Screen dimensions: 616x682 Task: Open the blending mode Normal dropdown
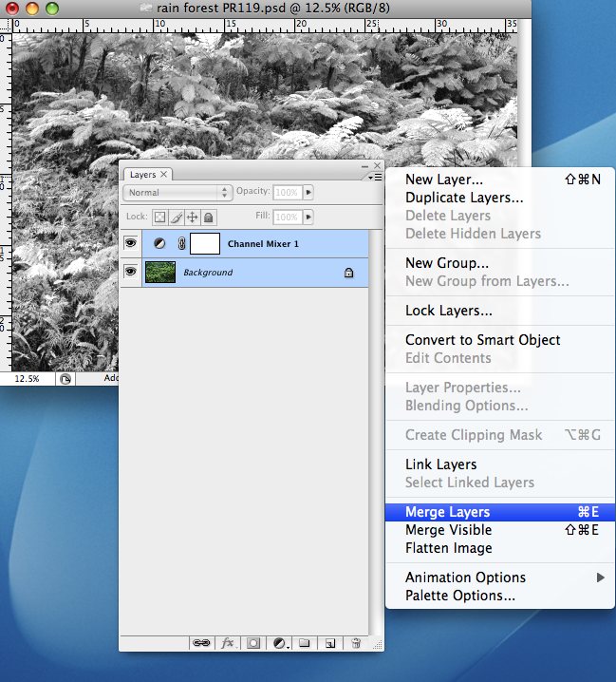[x=177, y=193]
